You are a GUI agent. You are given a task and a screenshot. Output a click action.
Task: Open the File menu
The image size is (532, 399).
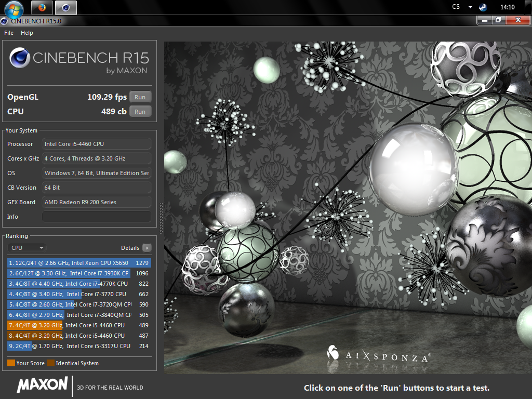(9, 33)
